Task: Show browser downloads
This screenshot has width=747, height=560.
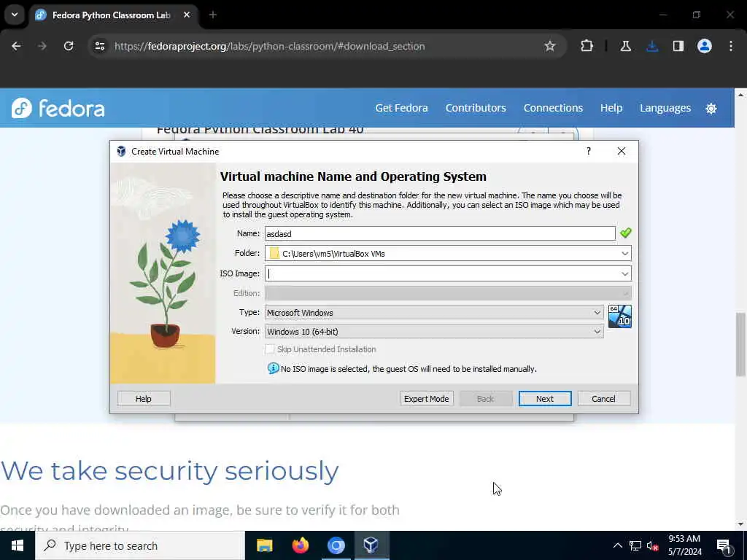Action: click(652, 46)
